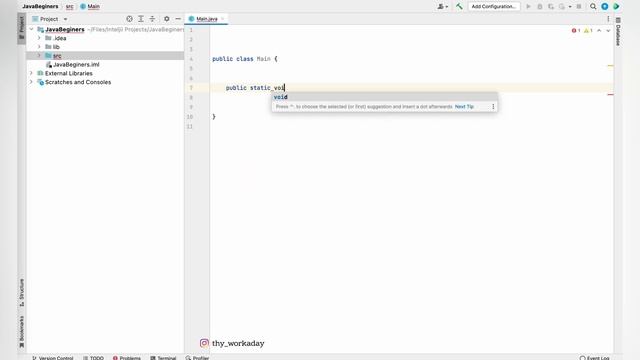Open editor tabs more-options menu
Screen dimensions: 640x360
pos(608,19)
